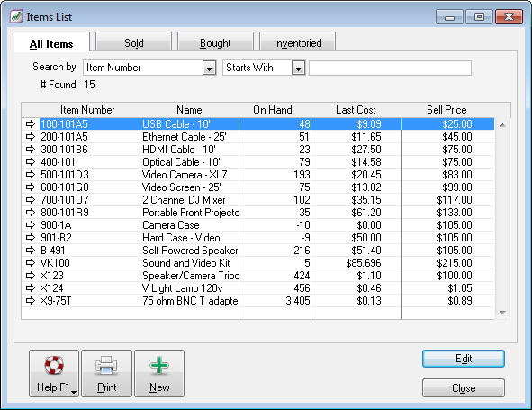532x410 pixels.
Task: Switch to the Inventoried tab
Action: (x=298, y=42)
